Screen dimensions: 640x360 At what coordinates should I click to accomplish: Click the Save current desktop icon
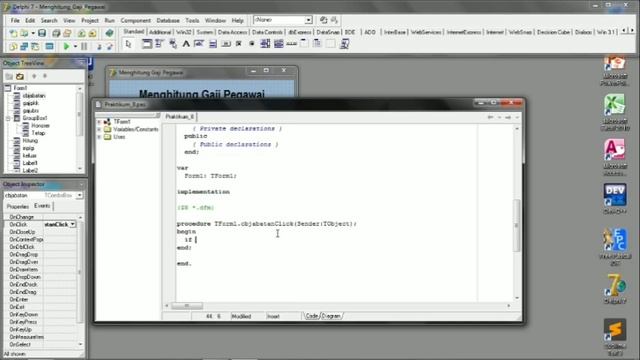324,20
